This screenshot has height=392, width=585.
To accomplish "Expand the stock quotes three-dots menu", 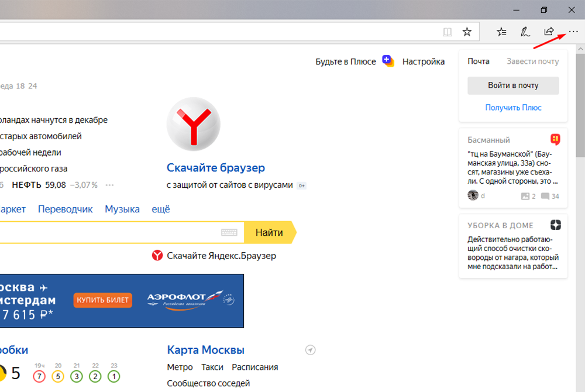I will (109, 185).
